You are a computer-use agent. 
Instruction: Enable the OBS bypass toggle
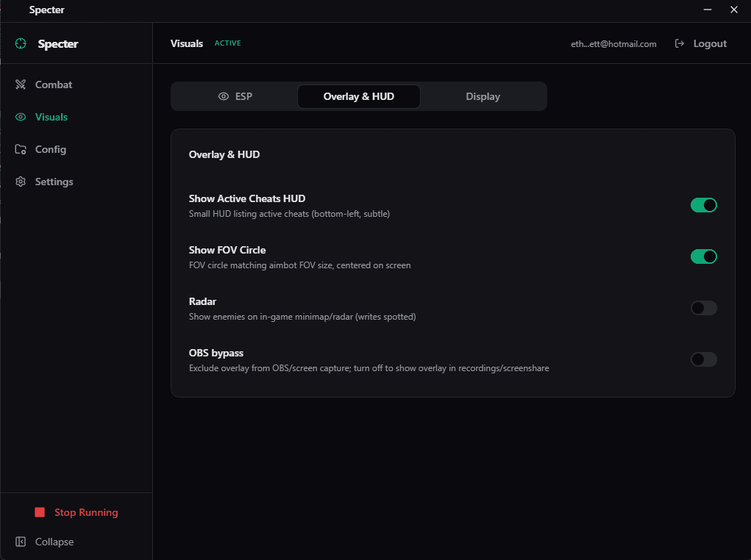pos(703,359)
